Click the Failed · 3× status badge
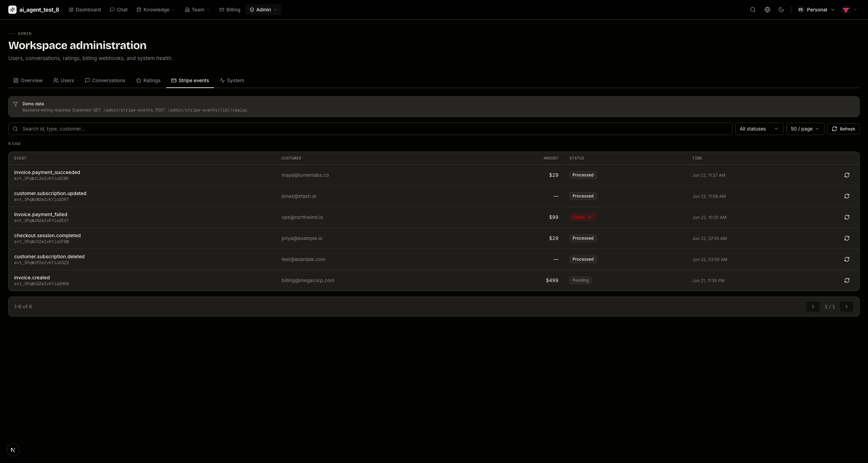Viewport: 868px width, 463px height. [x=583, y=217]
